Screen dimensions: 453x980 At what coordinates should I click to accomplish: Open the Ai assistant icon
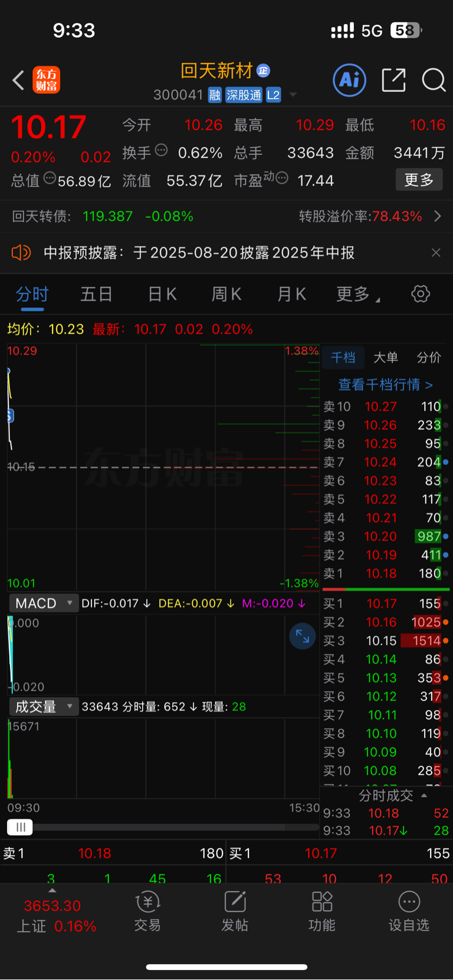(350, 80)
